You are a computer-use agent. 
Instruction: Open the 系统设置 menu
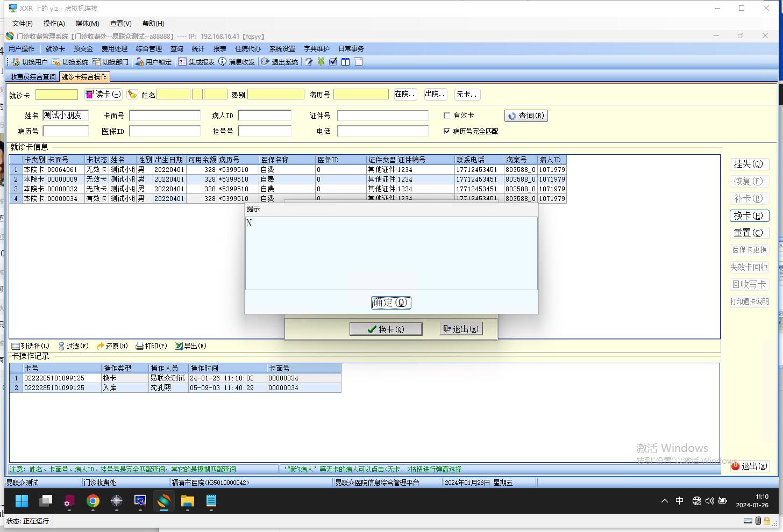tap(282, 49)
